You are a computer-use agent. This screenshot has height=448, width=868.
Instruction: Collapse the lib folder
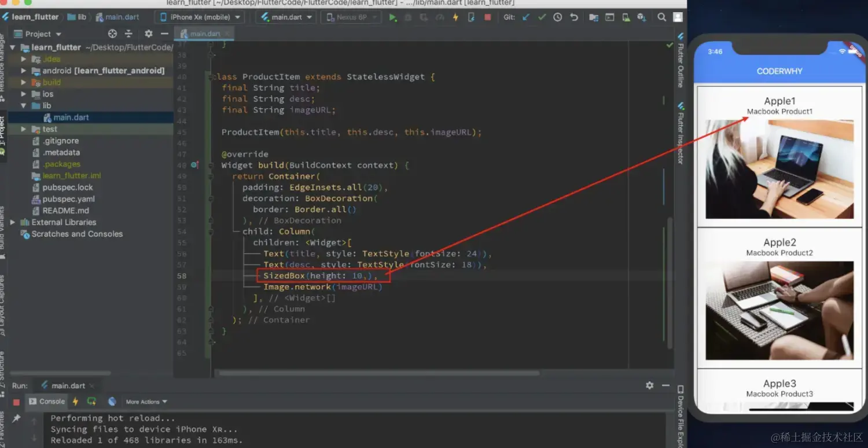click(24, 105)
